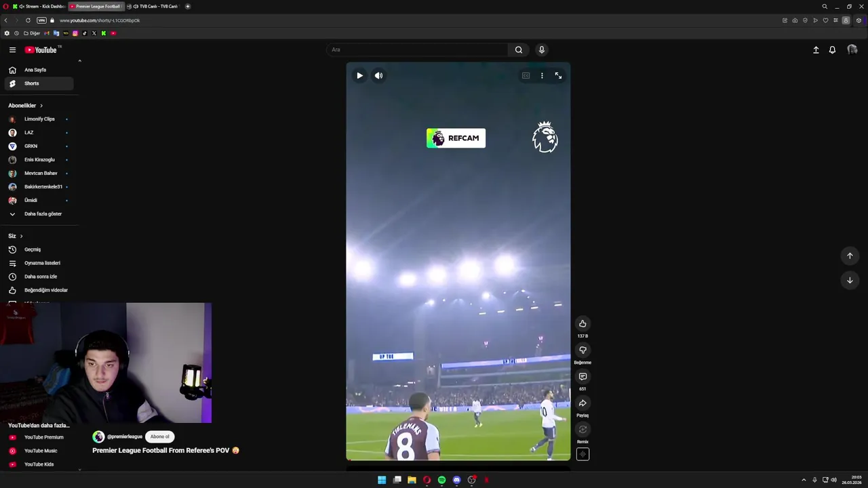Image resolution: width=868 pixels, height=488 pixels.
Task: Open Daha sonra izle list
Action: pos(39,277)
